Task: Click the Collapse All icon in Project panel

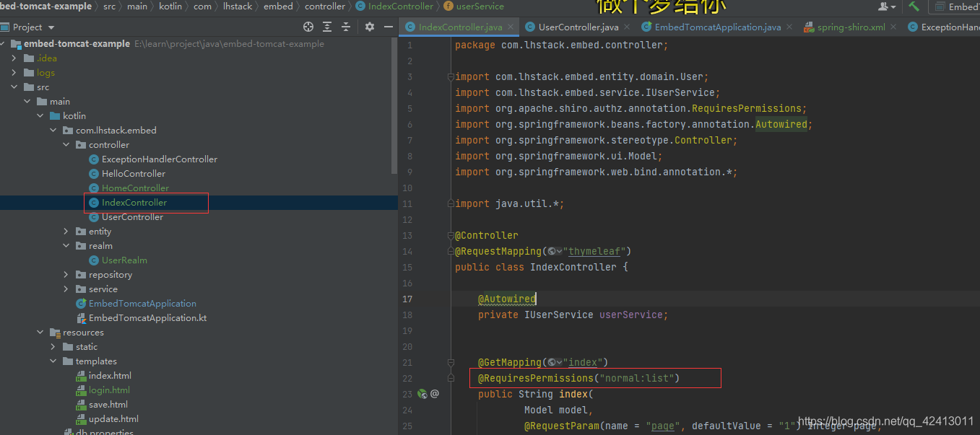Action: 347,27
